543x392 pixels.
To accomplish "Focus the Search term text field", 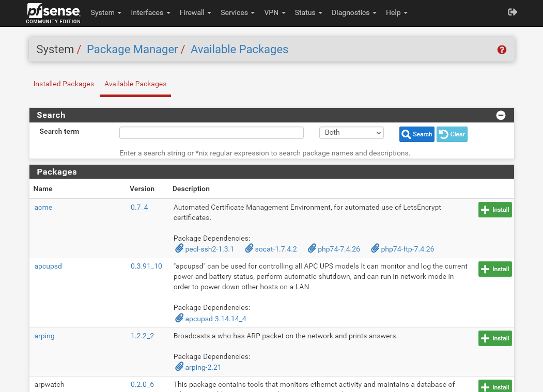I will point(211,133).
